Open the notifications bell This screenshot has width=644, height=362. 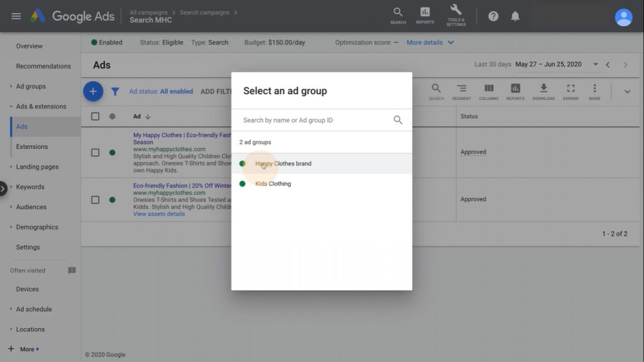(x=515, y=16)
